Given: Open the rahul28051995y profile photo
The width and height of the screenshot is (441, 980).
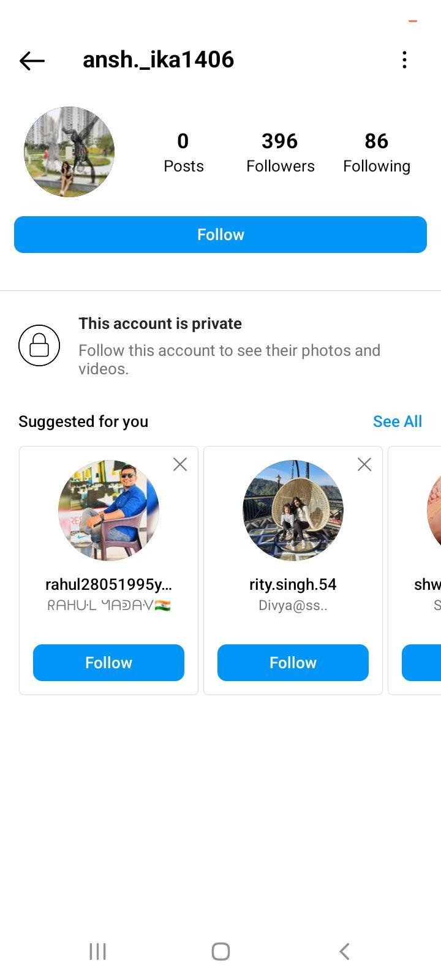Looking at the screenshot, I should (108, 510).
